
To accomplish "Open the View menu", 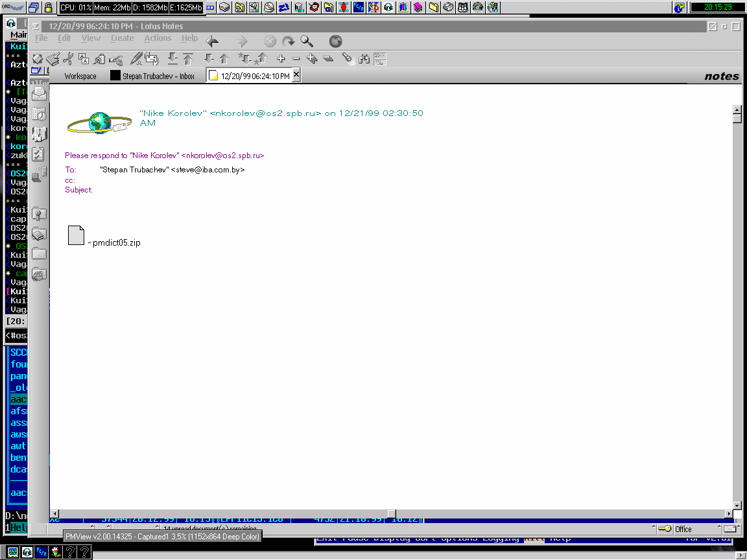I will 91,38.
